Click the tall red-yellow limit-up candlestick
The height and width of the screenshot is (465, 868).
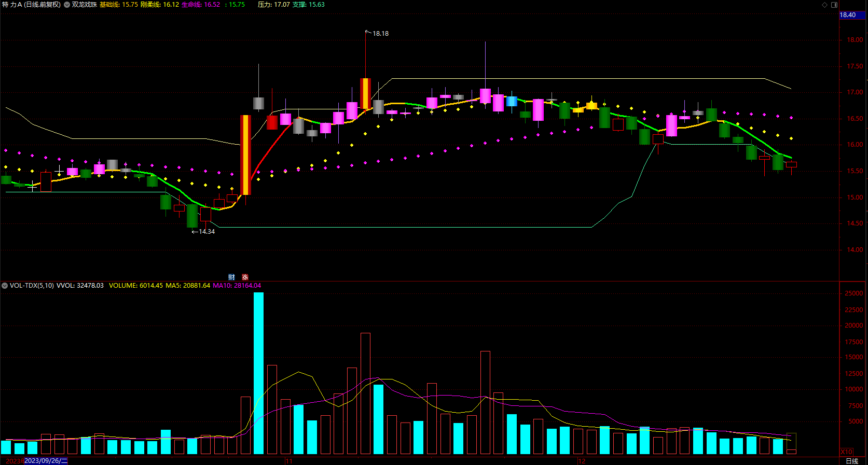[x=245, y=155]
